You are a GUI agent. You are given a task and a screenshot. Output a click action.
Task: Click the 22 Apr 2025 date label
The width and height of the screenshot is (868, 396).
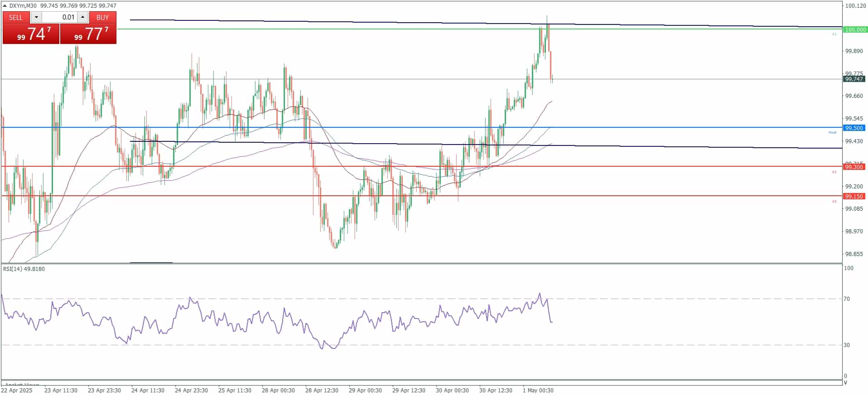coord(17,391)
